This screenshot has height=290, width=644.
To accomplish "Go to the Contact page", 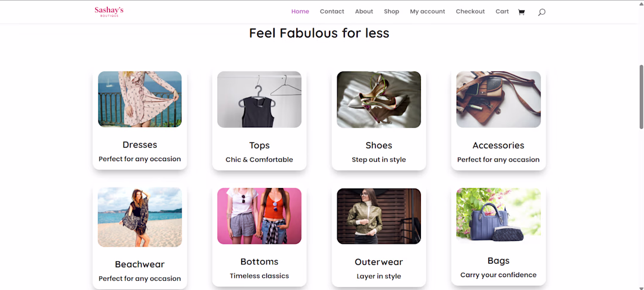I will coord(332,11).
